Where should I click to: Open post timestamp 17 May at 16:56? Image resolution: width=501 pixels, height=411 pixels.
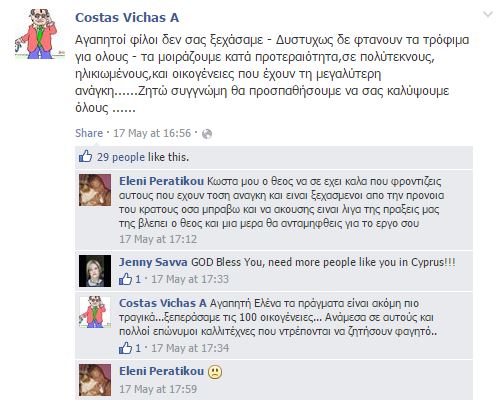[x=152, y=133]
